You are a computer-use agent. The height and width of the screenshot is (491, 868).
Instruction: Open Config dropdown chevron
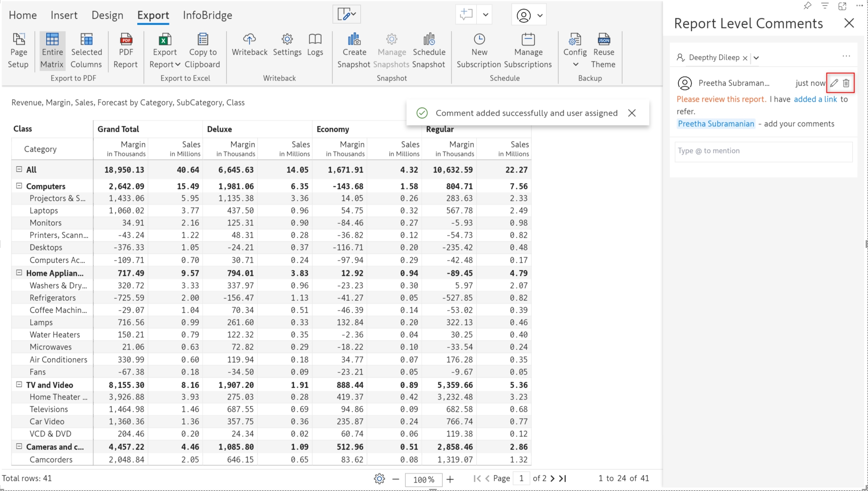575,64
